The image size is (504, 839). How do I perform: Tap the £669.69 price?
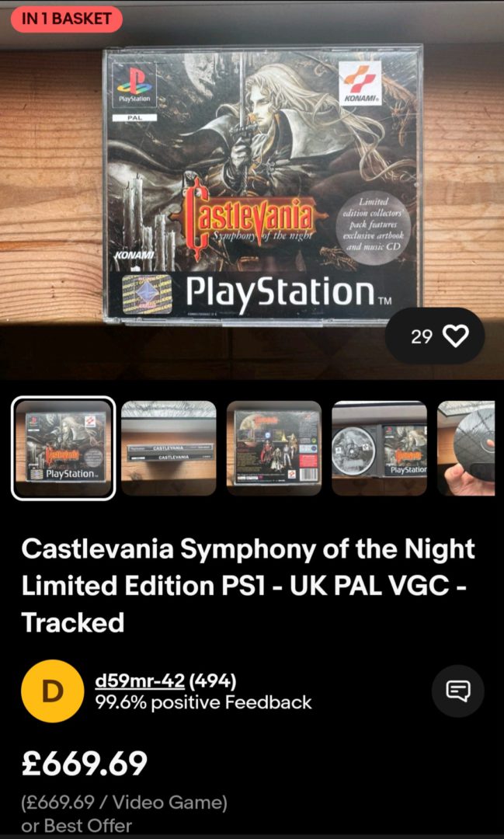click(x=84, y=763)
